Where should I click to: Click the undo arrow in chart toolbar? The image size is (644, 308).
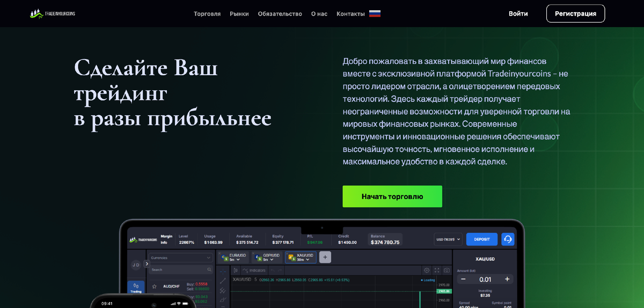[x=273, y=270]
